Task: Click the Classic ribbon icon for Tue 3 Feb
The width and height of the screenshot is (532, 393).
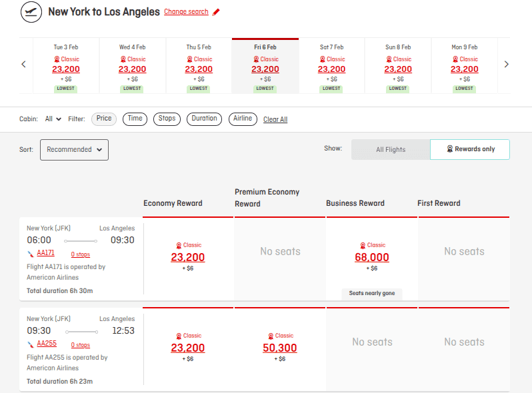Action: pos(57,59)
